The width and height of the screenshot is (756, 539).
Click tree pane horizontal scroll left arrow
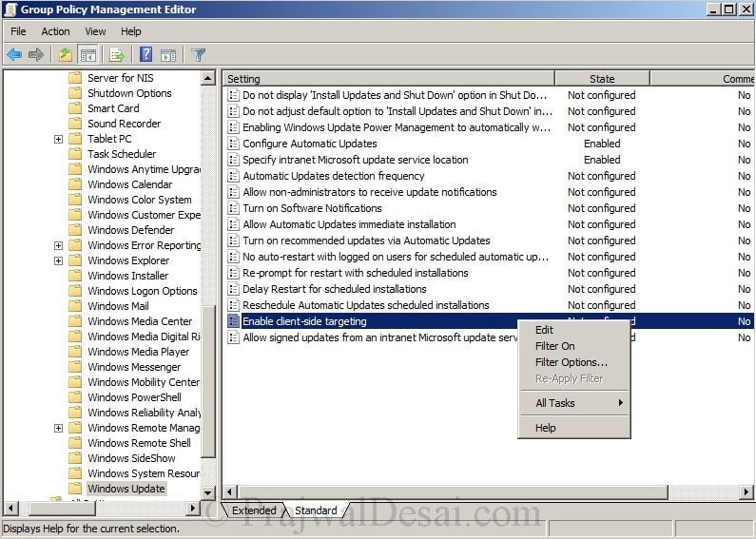[x=10, y=508]
